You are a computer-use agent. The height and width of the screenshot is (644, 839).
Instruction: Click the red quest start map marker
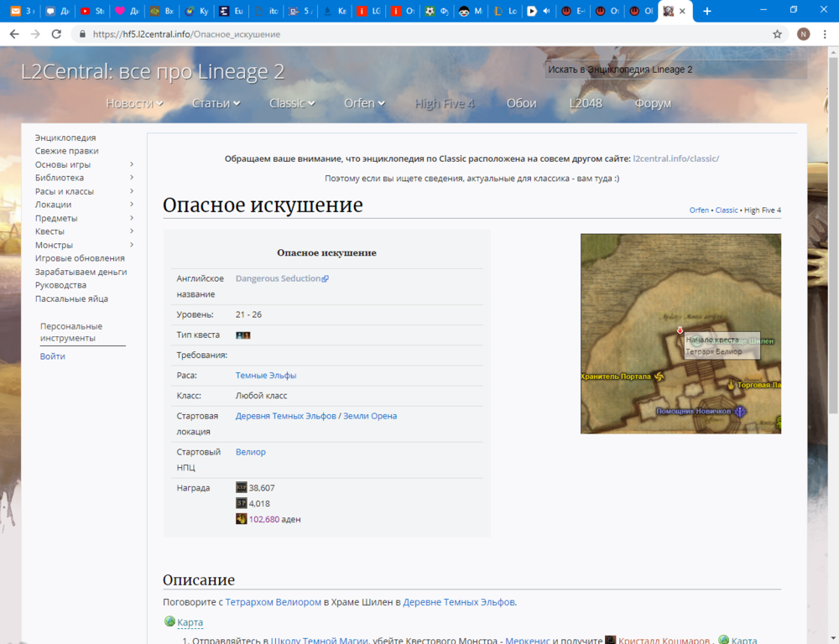pyautogui.click(x=680, y=331)
